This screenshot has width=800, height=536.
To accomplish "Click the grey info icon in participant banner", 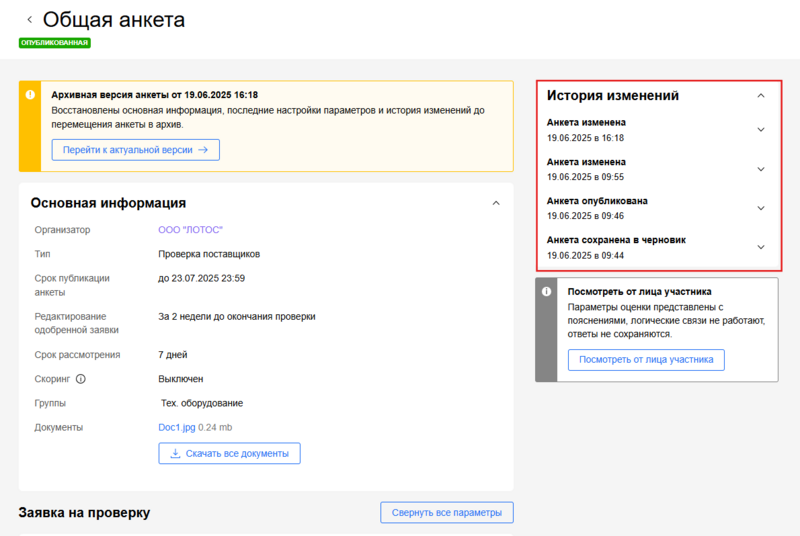I will click(546, 292).
